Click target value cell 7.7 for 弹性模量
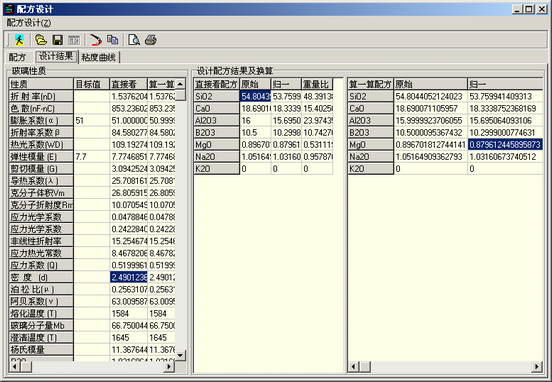The height and width of the screenshot is (382, 552). [92, 157]
